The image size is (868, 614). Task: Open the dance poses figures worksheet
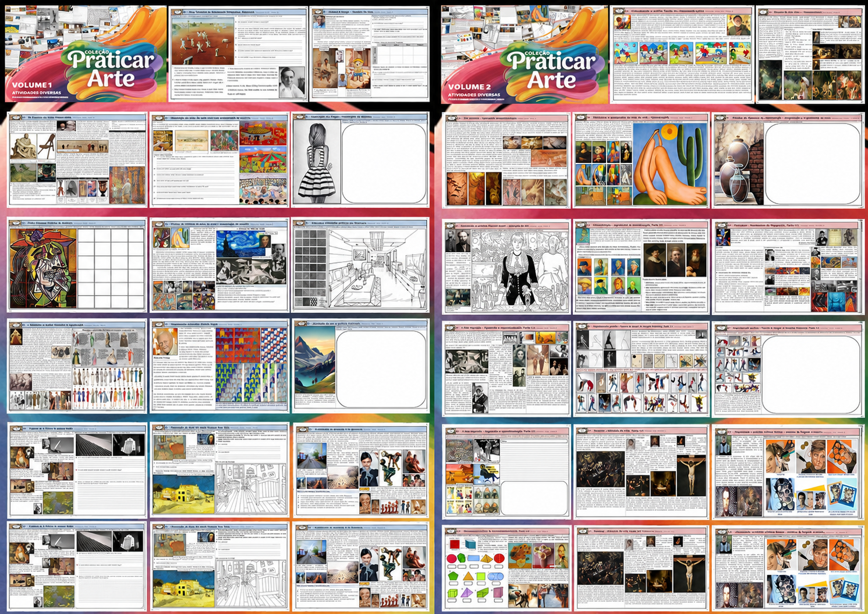642,369
